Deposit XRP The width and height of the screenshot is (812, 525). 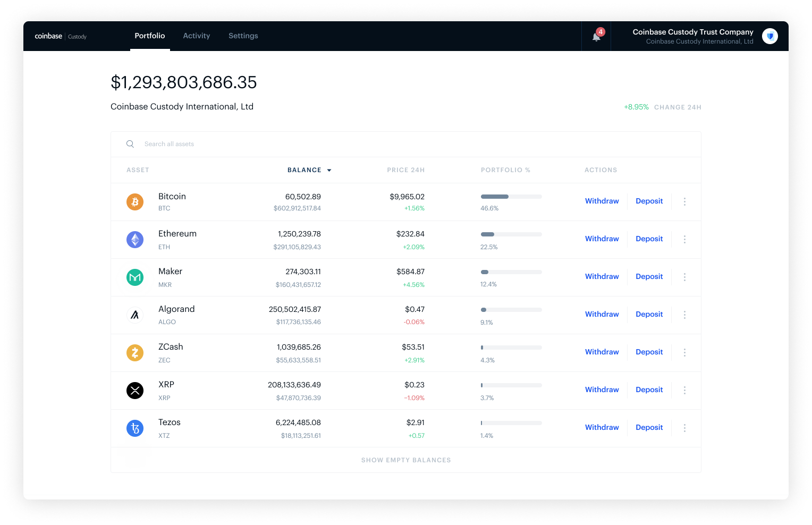pos(649,389)
